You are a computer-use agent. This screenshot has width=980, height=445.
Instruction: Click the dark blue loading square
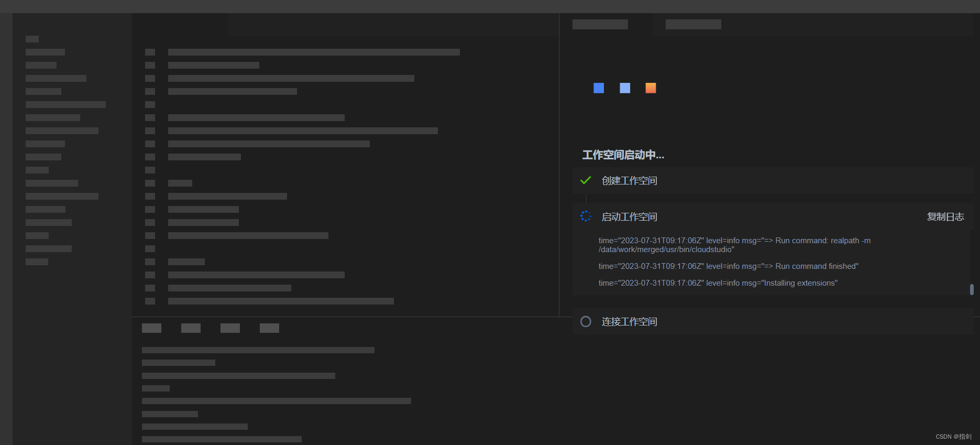tap(599, 88)
